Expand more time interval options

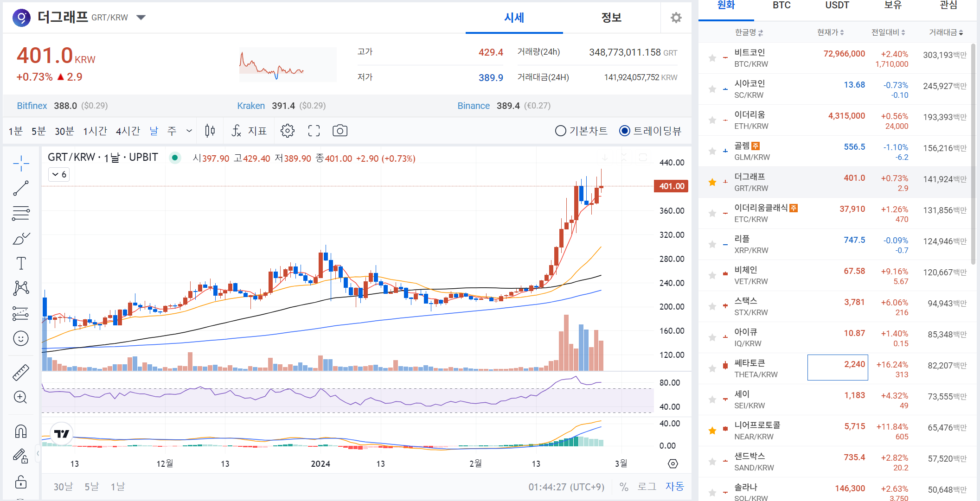(189, 131)
